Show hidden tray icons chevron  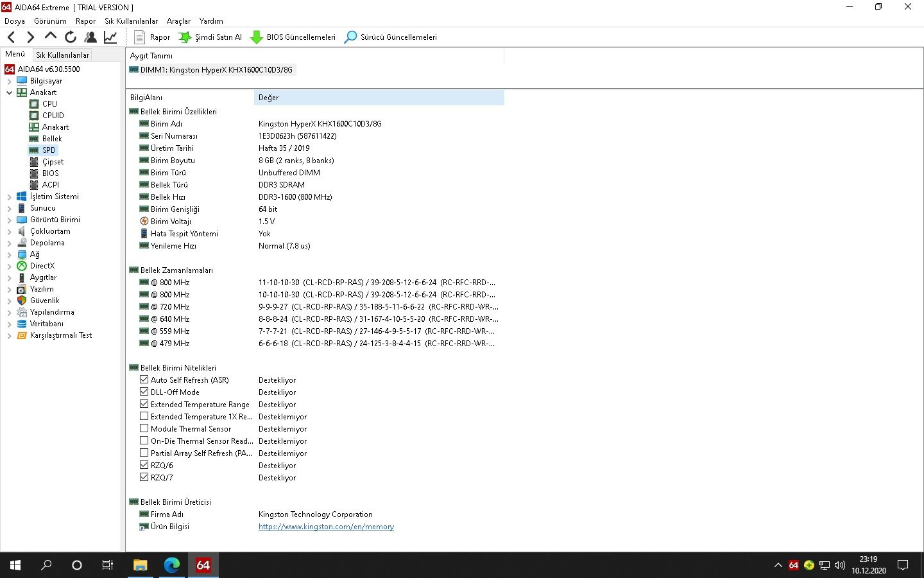(x=778, y=565)
